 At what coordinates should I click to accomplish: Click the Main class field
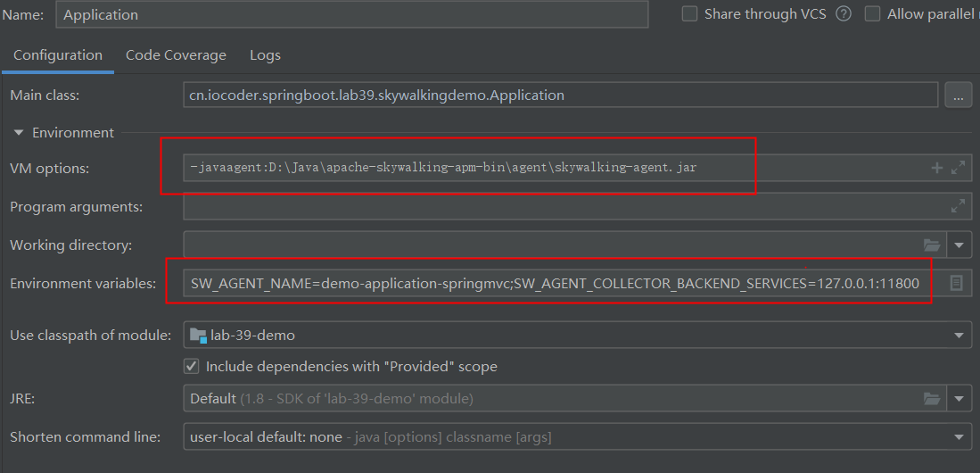(561, 95)
